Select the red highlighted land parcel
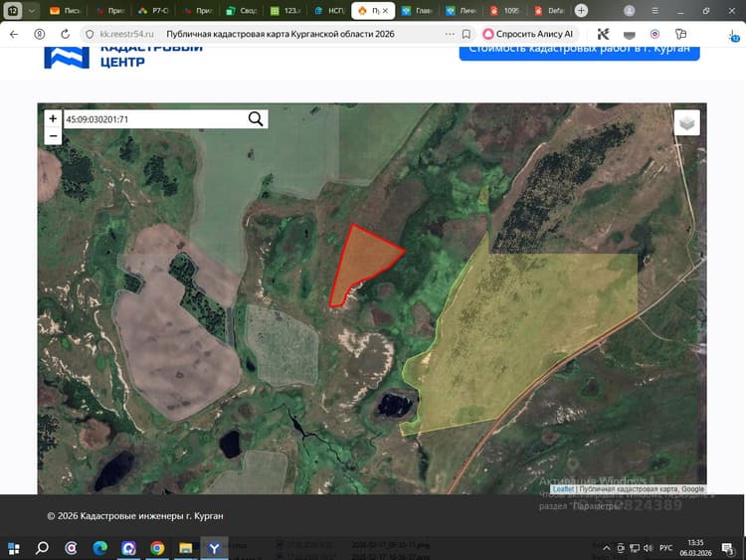This screenshot has width=746, height=560. tap(362, 264)
